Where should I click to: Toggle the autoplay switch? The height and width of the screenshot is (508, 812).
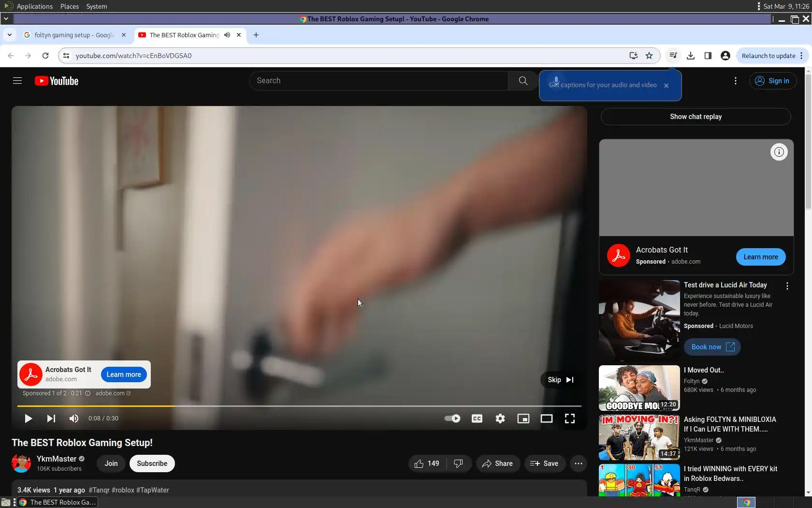pyautogui.click(x=452, y=418)
